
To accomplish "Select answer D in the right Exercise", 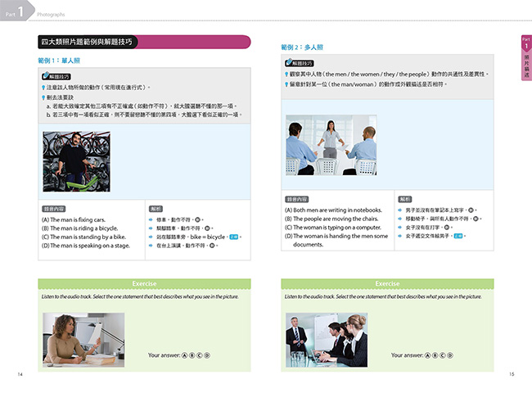I will [x=450, y=355].
